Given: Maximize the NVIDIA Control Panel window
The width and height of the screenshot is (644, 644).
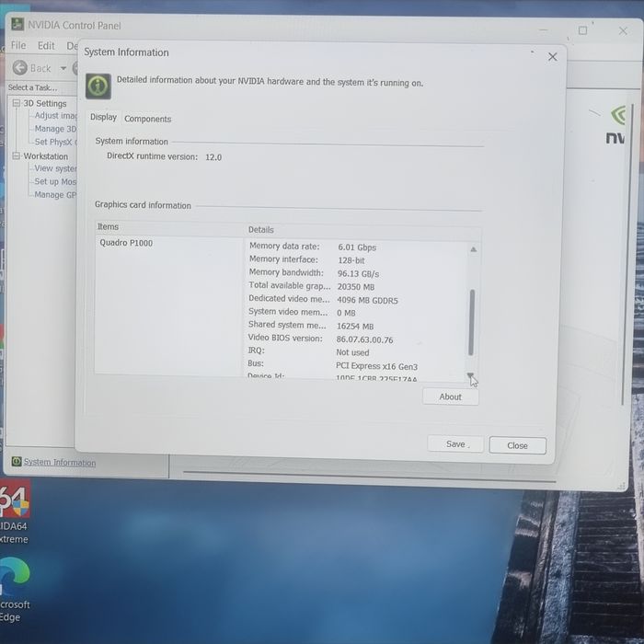Looking at the screenshot, I should coord(582,30).
